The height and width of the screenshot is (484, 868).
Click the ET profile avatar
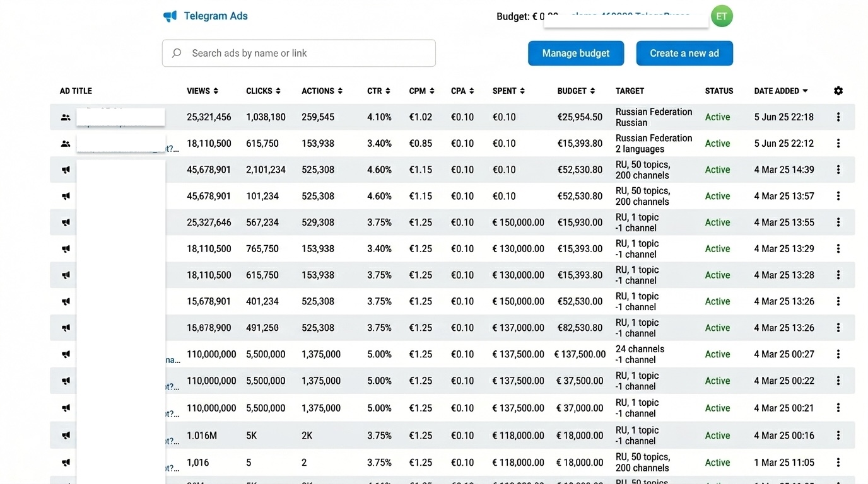coord(722,16)
